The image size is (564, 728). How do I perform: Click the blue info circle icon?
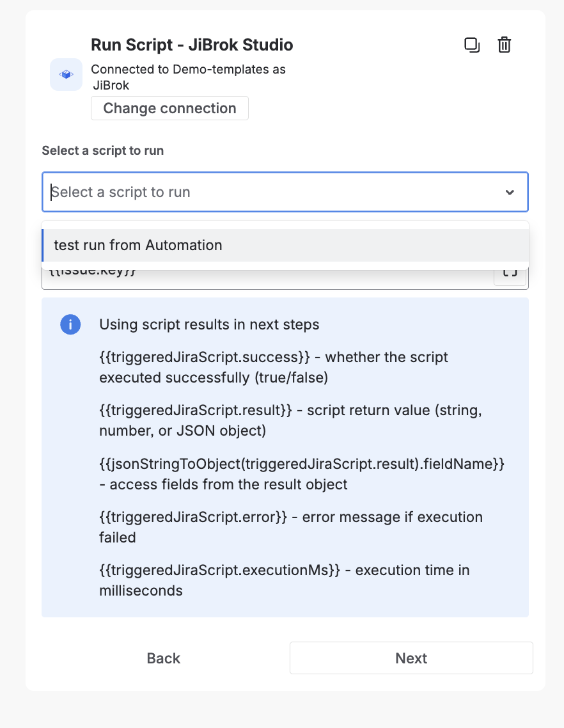tap(70, 325)
